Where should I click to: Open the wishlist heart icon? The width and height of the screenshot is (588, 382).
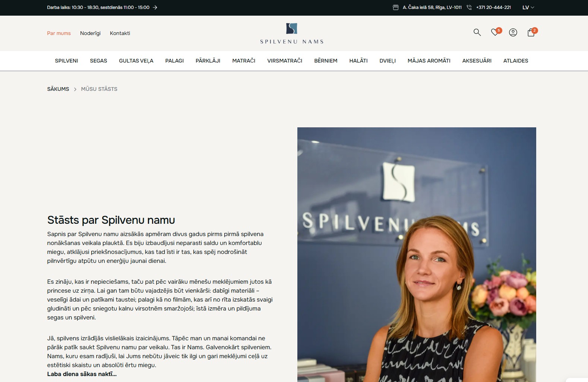coord(495,32)
